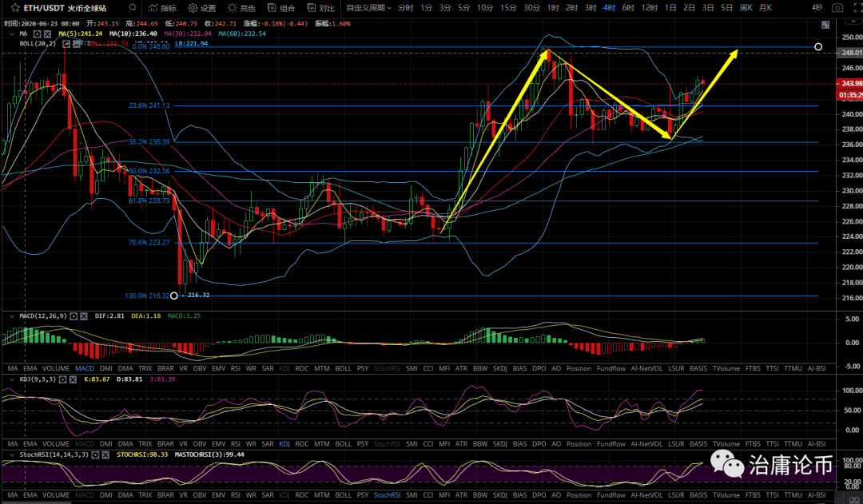This screenshot has height=504, width=863.
Task: Select the 周K weekly timeframe
Action: point(746,9)
